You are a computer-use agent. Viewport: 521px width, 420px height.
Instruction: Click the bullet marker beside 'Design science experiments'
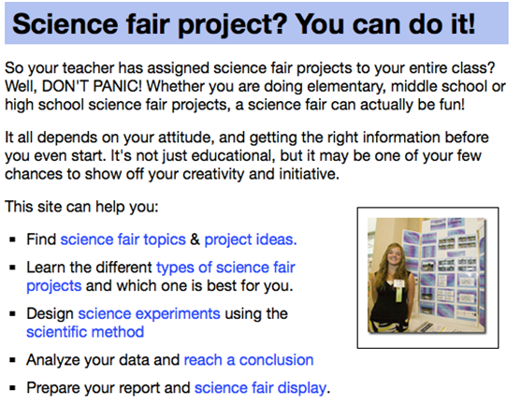click(x=12, y=313)
